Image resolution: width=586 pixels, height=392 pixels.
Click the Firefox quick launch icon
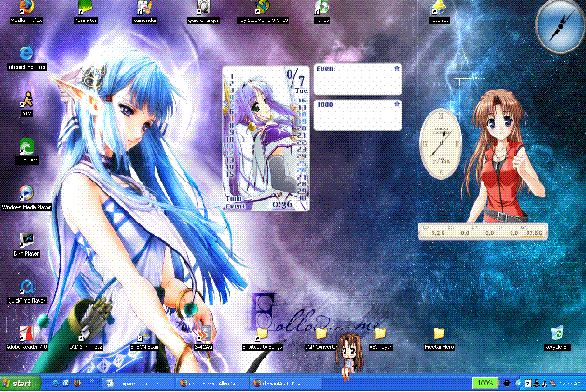coord(77,384)
